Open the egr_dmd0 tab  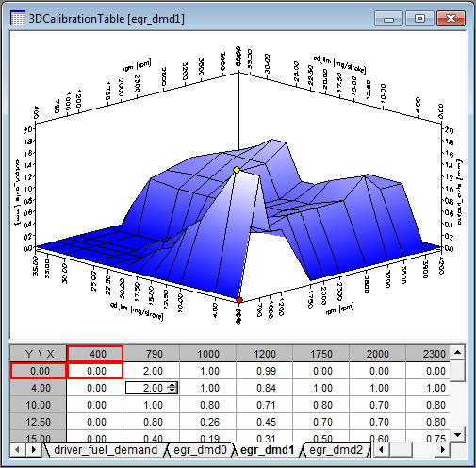tap(200, 450)
